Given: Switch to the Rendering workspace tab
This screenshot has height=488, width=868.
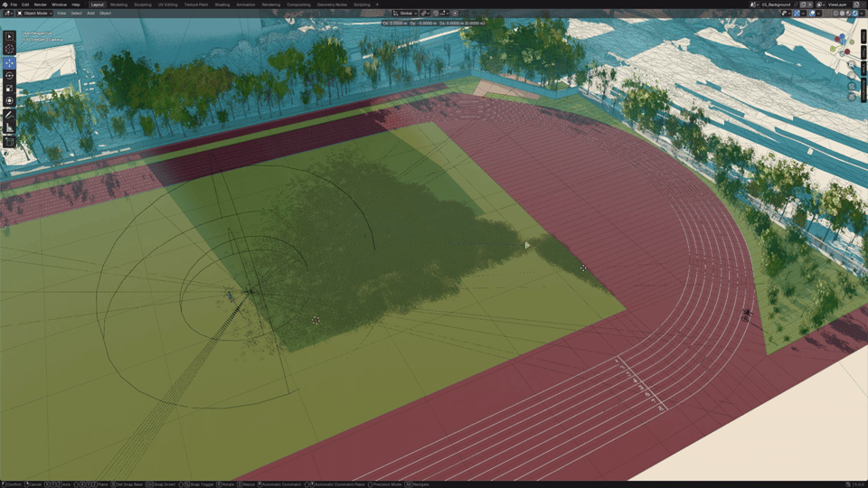Looking at the screenshot, I should (x=270, y=5).
